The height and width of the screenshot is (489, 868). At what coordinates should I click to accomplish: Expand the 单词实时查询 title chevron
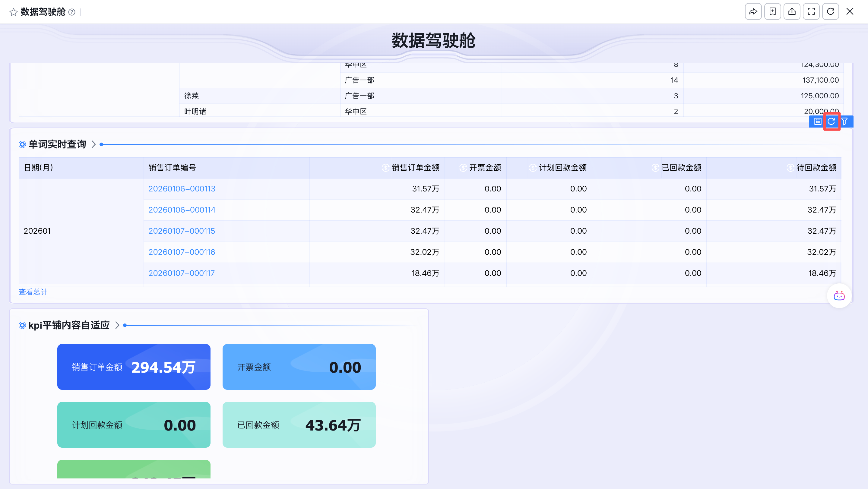pos(94,144)
